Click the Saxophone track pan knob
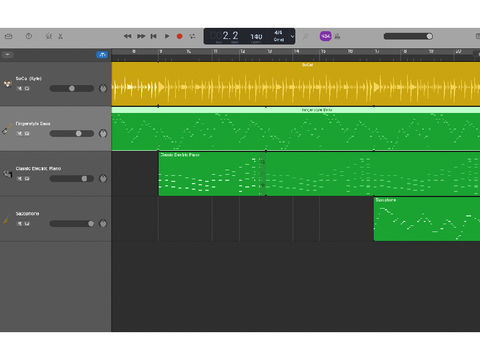Image resolution: width=480 pixels, height=360 pixels. pos(103,223)
